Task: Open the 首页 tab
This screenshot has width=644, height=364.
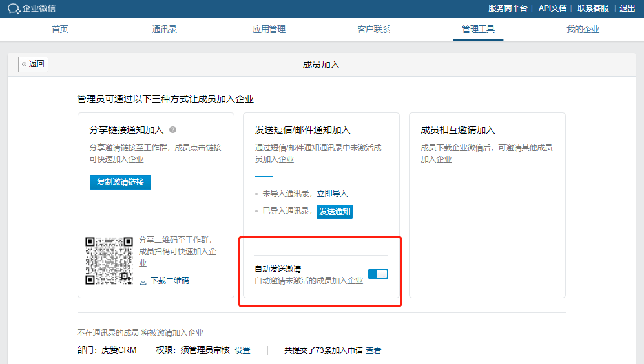Action: (60, 29)
